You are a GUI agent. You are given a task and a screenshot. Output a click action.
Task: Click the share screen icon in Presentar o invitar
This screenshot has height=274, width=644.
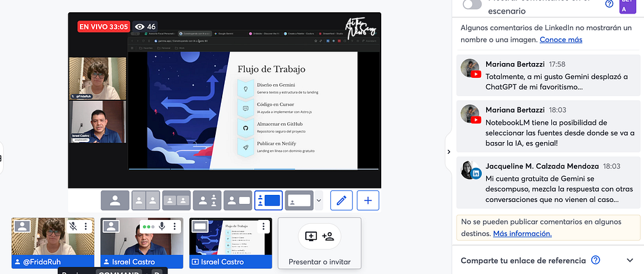pyautogui.click(x=311, y=236)
